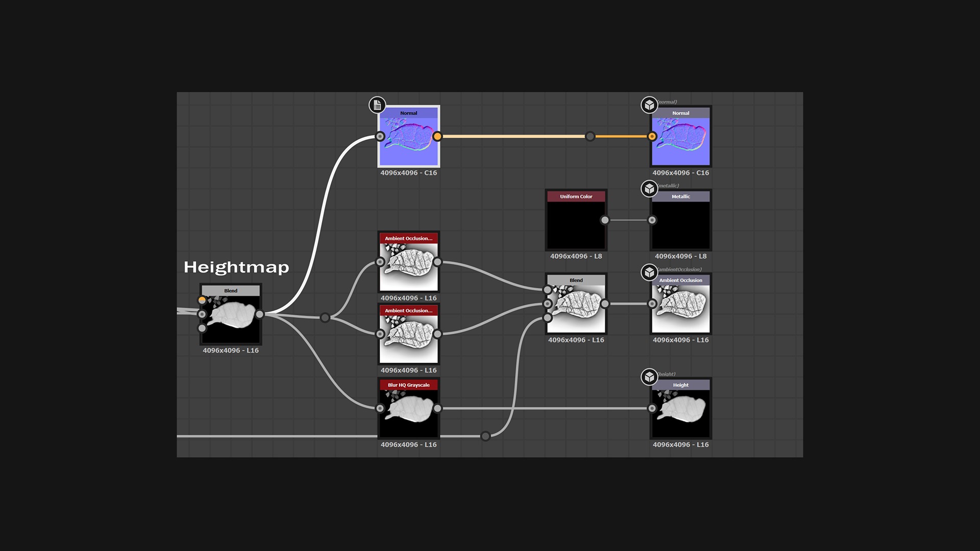
Task: Select the lower Ambient Occlusion filter node
Action: pyautogui.click(x=408, y=339)
